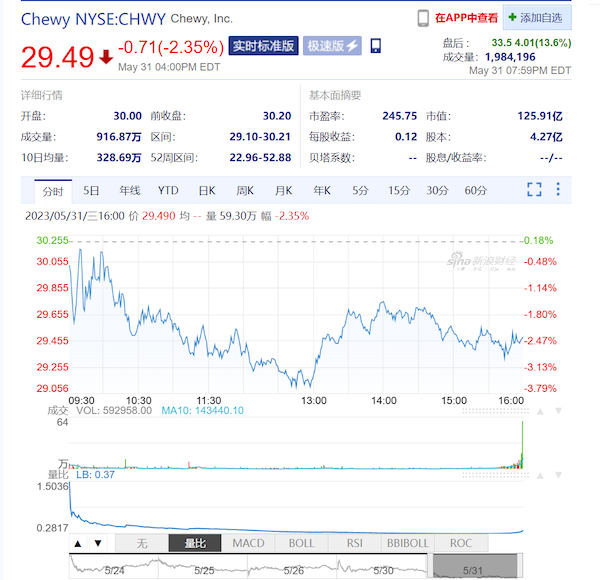Click down triangle on 成交 volume panel

point(558,411)
